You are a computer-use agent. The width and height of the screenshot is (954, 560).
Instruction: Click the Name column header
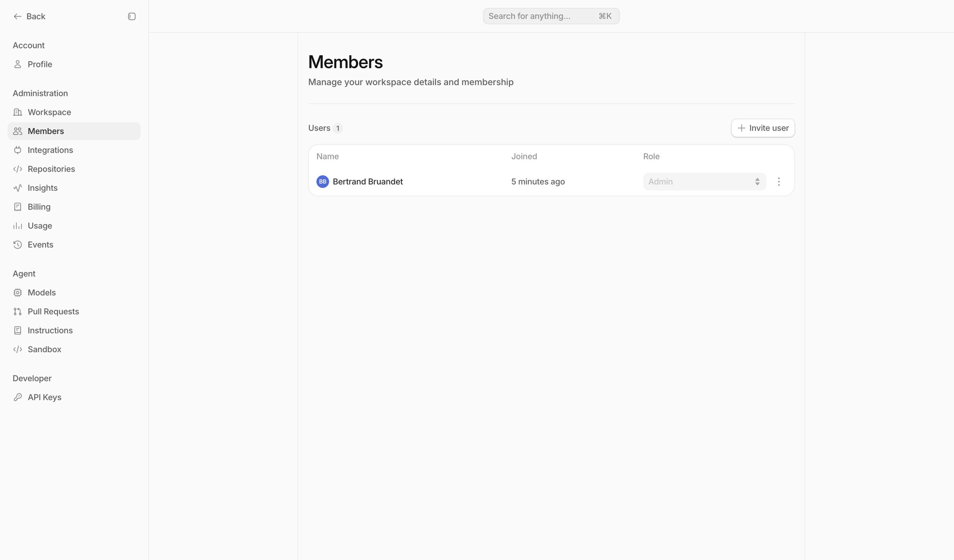coord(328,157)
